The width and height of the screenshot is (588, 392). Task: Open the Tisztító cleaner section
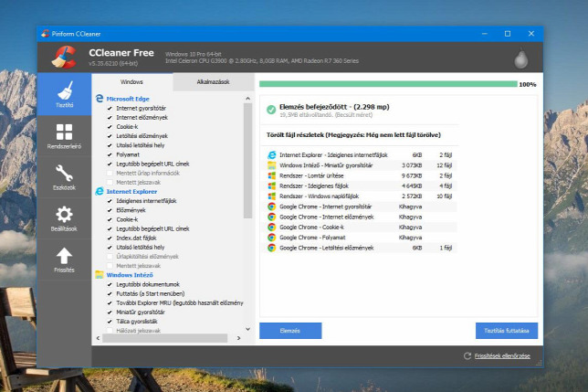pos(64,94)
